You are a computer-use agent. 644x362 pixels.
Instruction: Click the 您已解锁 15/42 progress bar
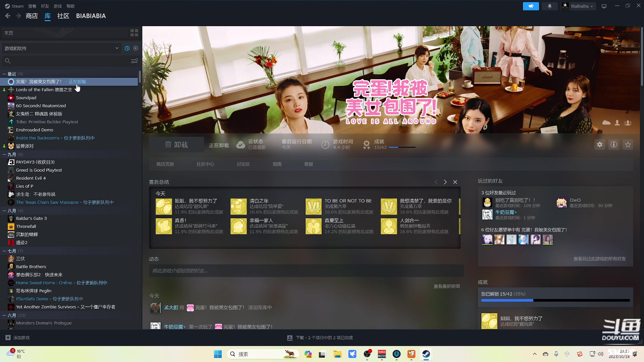pos(555,300)
